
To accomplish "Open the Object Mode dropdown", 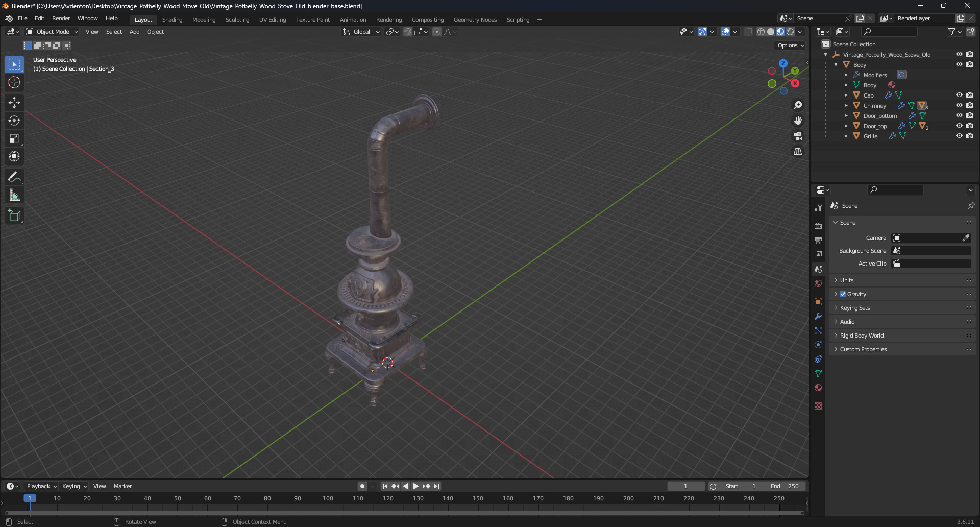I will click(52, 32).
